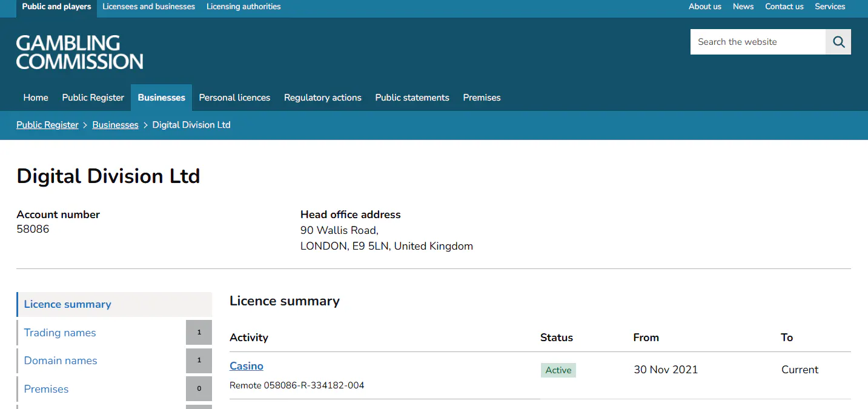Click the account number 58086

[33, 230]
